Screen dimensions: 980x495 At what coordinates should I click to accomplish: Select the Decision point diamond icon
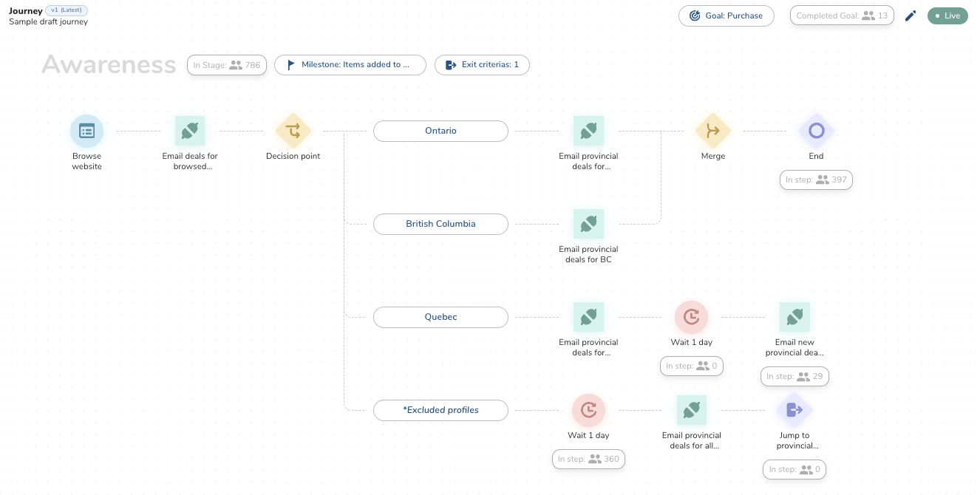[x=293, y=131]
